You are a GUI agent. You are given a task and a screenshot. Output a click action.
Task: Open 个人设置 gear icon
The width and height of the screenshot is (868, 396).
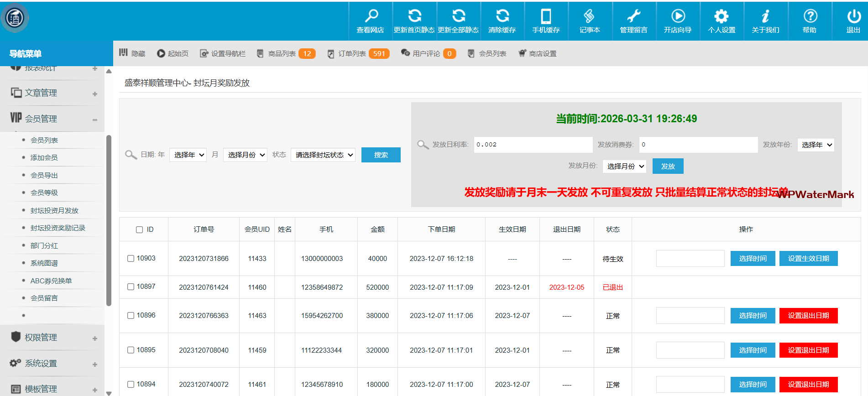(721, 16)
